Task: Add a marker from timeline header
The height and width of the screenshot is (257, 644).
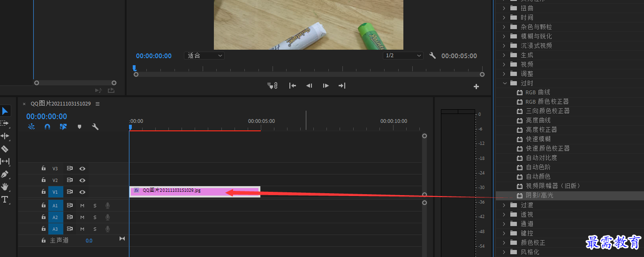Action: tap(79, 127)
